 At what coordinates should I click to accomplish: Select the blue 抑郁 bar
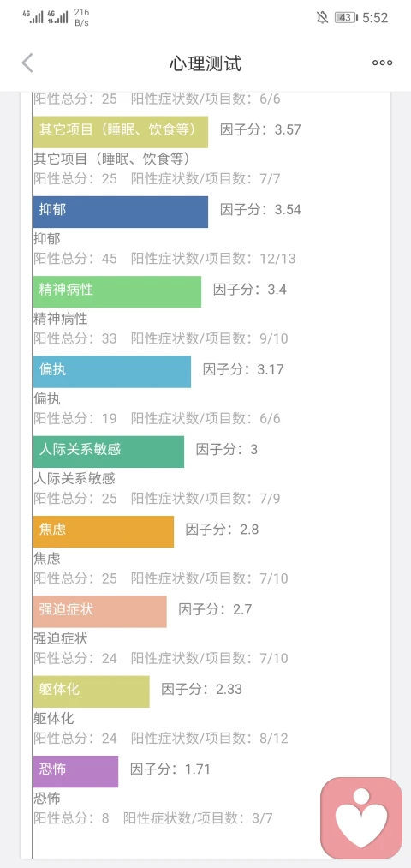(x=121, y=212)
